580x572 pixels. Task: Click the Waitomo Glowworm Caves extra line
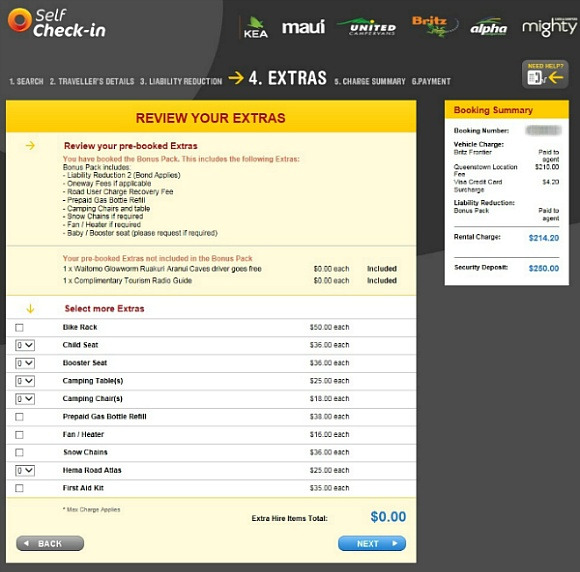point(162,269)
